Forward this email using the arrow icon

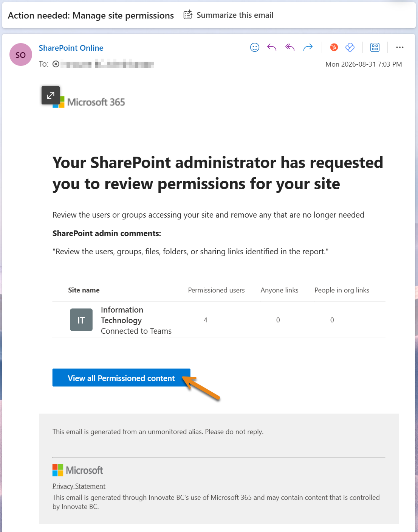pyautogui.click(x=308, y=47)
